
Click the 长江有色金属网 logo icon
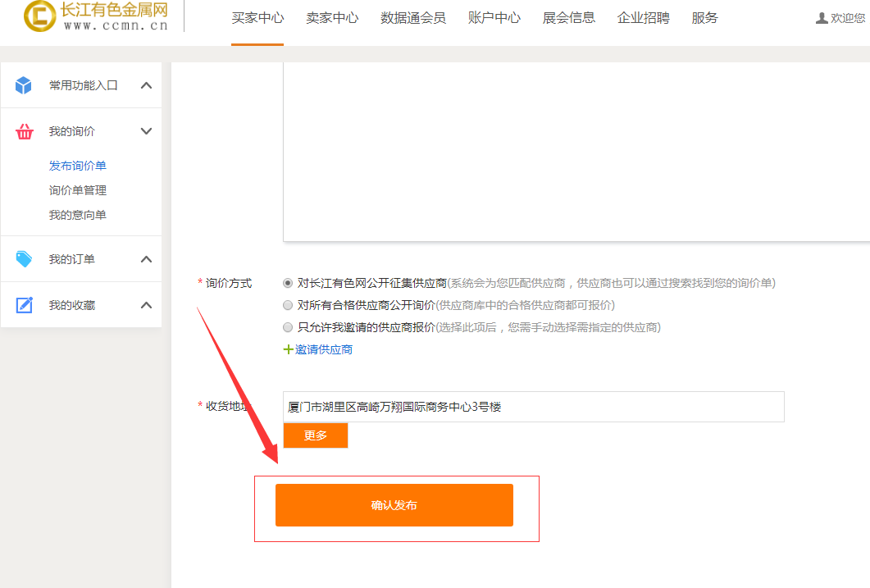coord(39,16)
